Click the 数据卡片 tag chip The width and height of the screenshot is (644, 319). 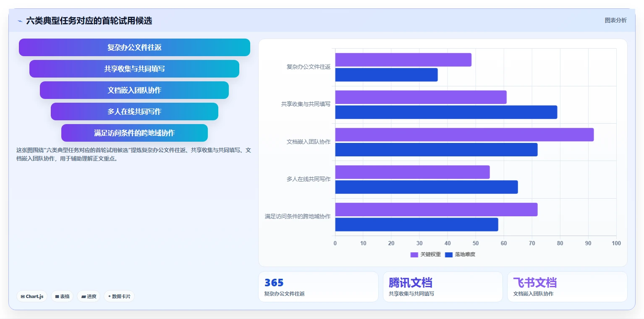119,296
